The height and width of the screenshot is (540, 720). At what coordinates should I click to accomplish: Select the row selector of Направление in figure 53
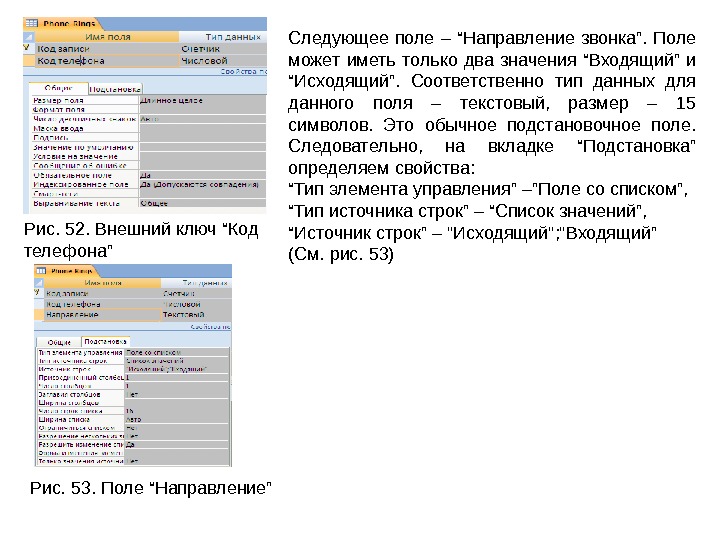coord(39,315)
